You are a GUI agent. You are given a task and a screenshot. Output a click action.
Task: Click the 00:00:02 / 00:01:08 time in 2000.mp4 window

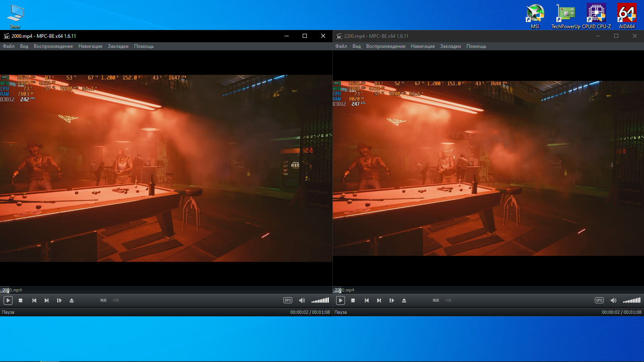point(310,312)
